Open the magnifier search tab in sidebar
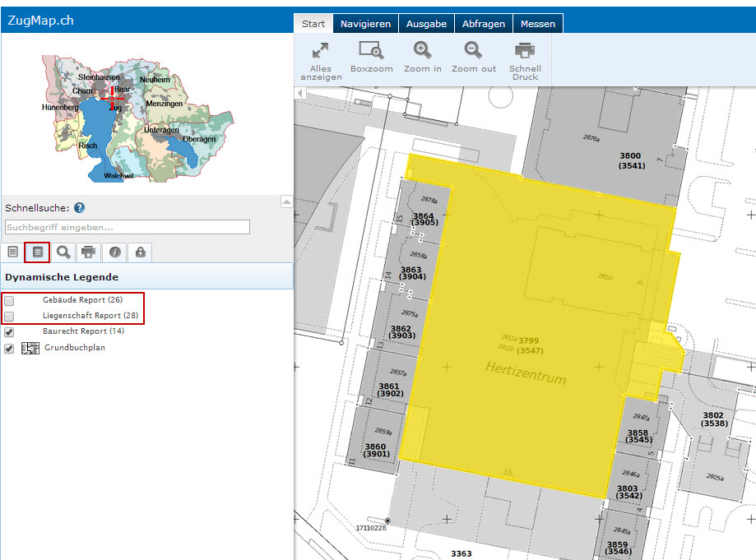The width and height of the screenshot is (756, 560). 63,252
